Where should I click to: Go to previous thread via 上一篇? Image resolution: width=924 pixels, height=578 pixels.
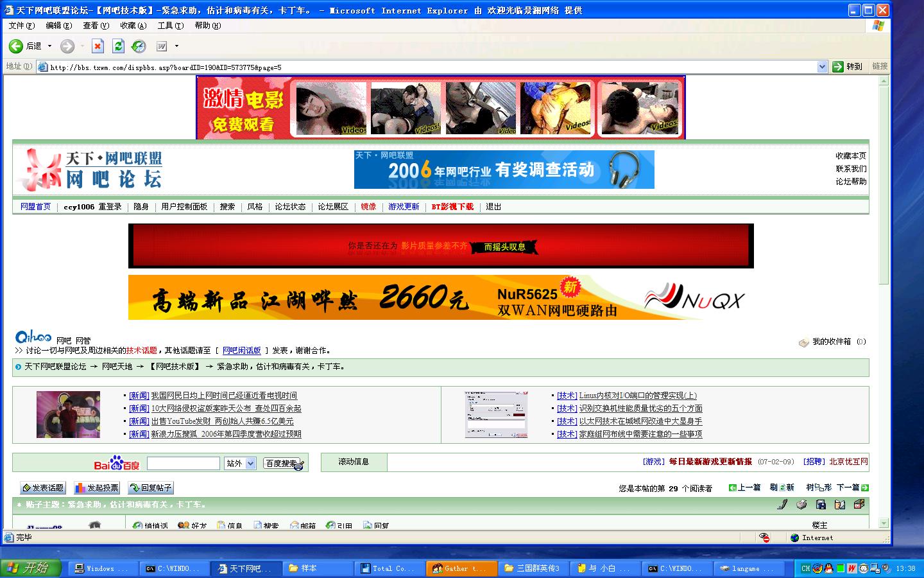pyautogui.click(x=744, y=488)
